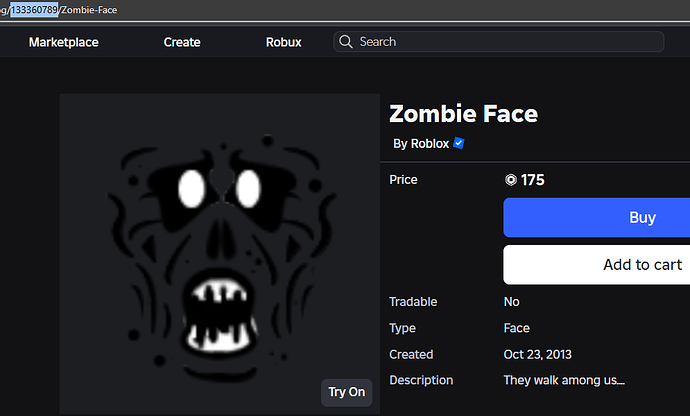Viewport: 690px width, 416px height.
Task: Click the Buy button
Action: [x=597, y=217]
